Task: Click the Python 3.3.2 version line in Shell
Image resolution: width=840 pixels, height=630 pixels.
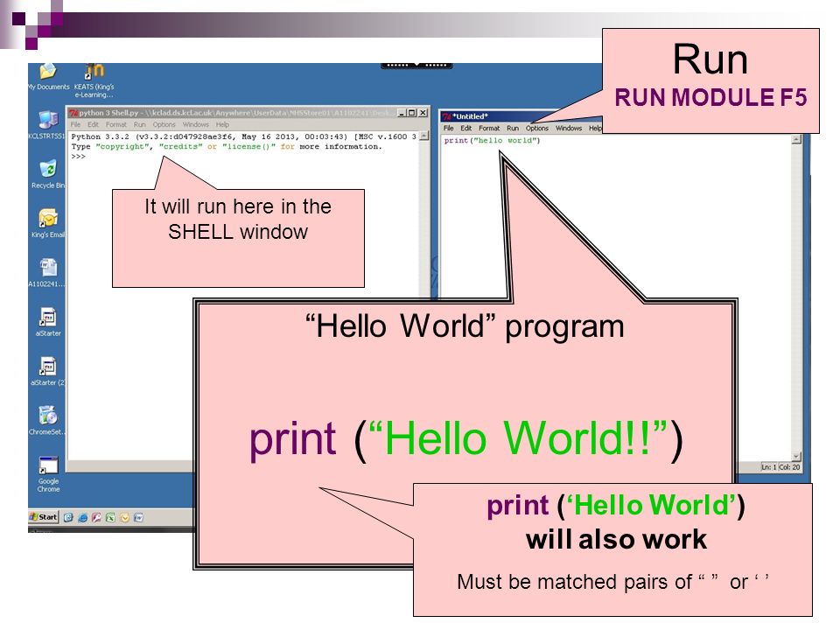Action: tap(244, 136)
